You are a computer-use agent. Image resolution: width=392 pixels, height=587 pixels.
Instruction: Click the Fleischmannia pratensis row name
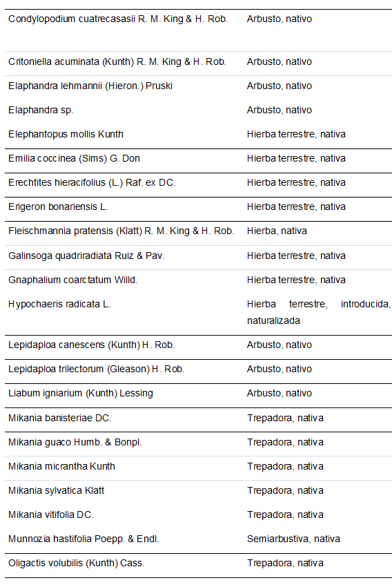tap(121, 231)
